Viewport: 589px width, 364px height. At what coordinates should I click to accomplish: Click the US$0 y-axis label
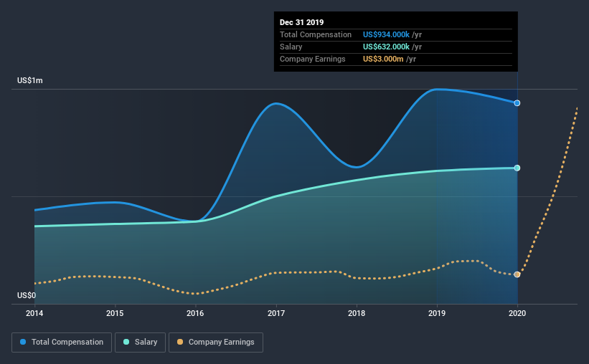point(27,295)
